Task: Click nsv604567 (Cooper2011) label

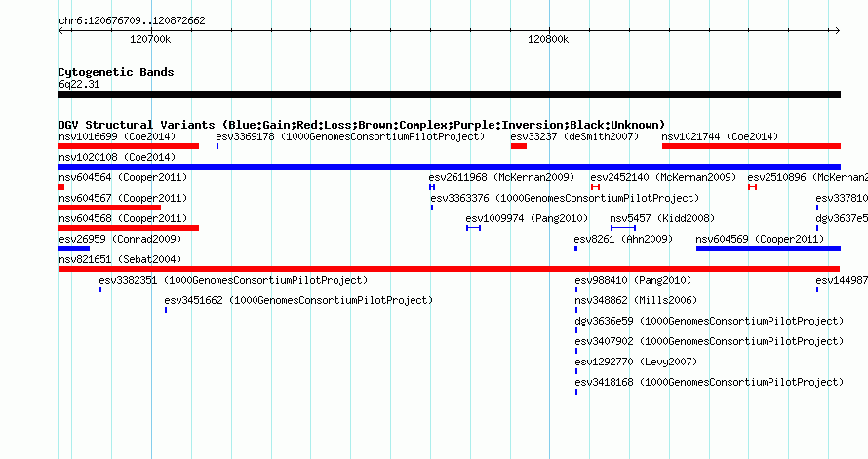Action: 123,198
